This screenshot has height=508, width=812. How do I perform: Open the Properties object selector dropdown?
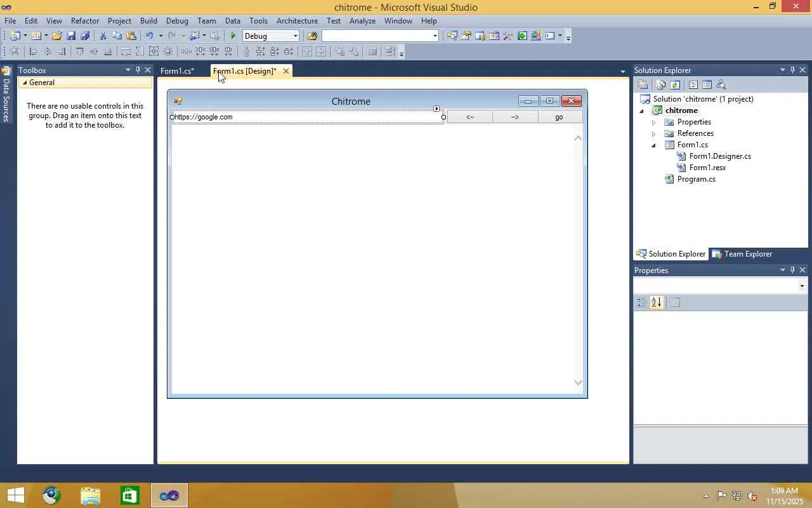tap(802, 286)
